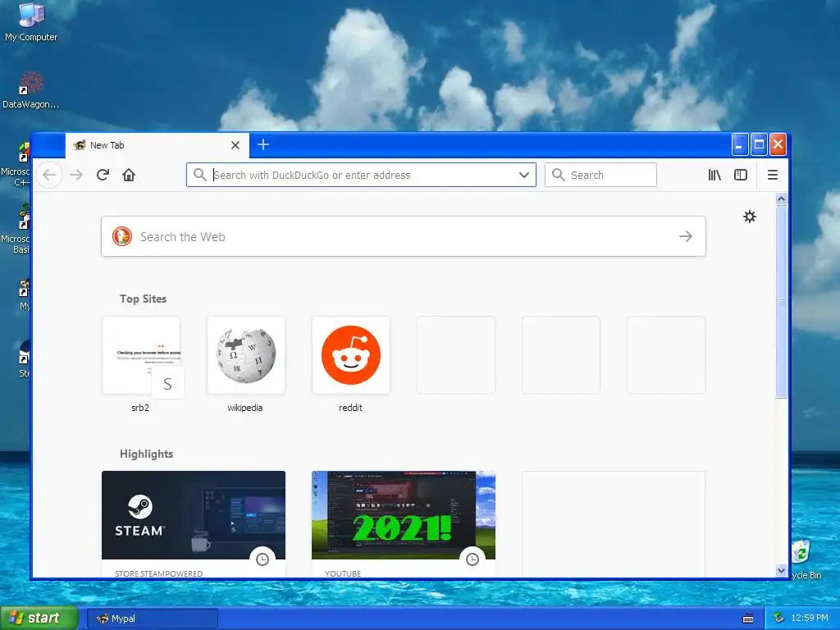Screen dimensions: 840x630
Task: Click the page scrollbar up arrow
Action: 781,199
